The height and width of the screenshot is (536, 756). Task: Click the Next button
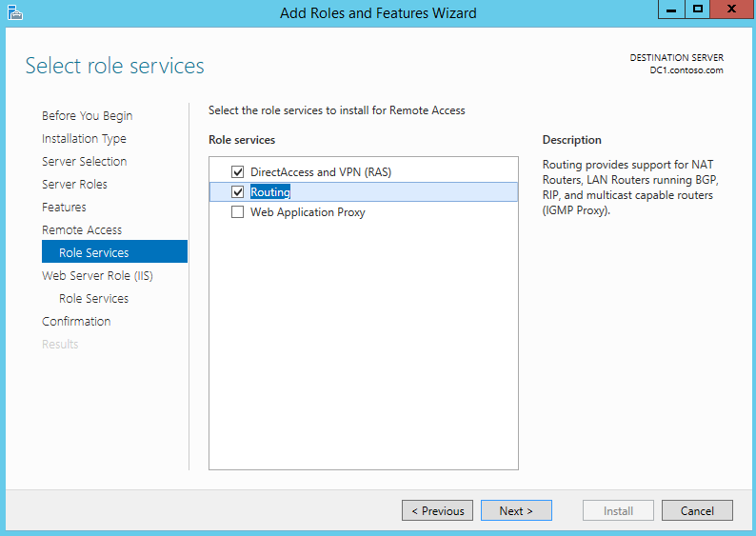click(516, 510)
